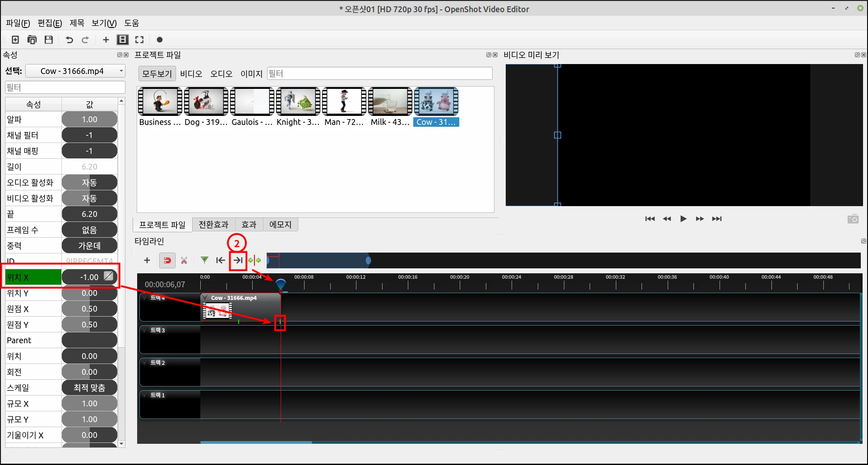Jump to end of preview
The width and height of the screenshot is (868, 465).
coord(717,219)
